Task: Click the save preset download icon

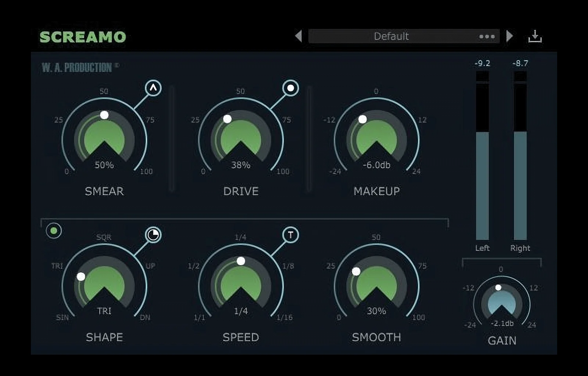Action: pos(535,36)
